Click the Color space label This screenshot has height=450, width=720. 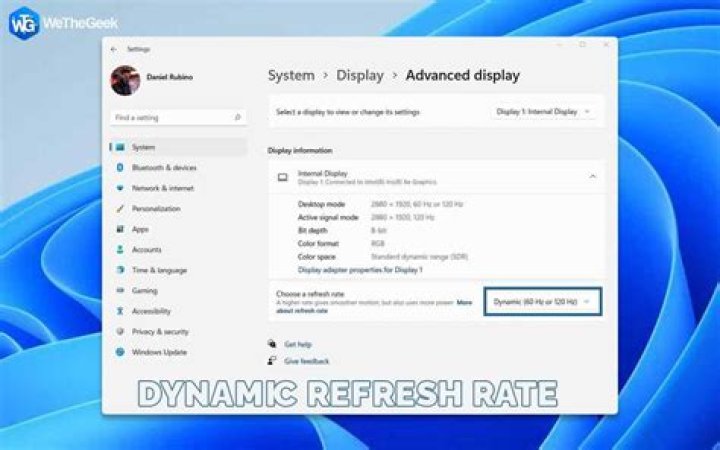317,257
